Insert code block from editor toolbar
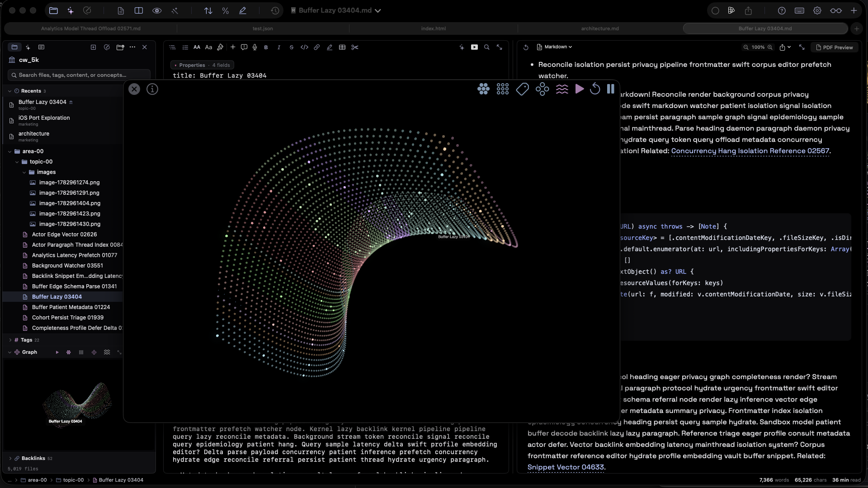This screenshot has height=488, width=868. (304, 47)
